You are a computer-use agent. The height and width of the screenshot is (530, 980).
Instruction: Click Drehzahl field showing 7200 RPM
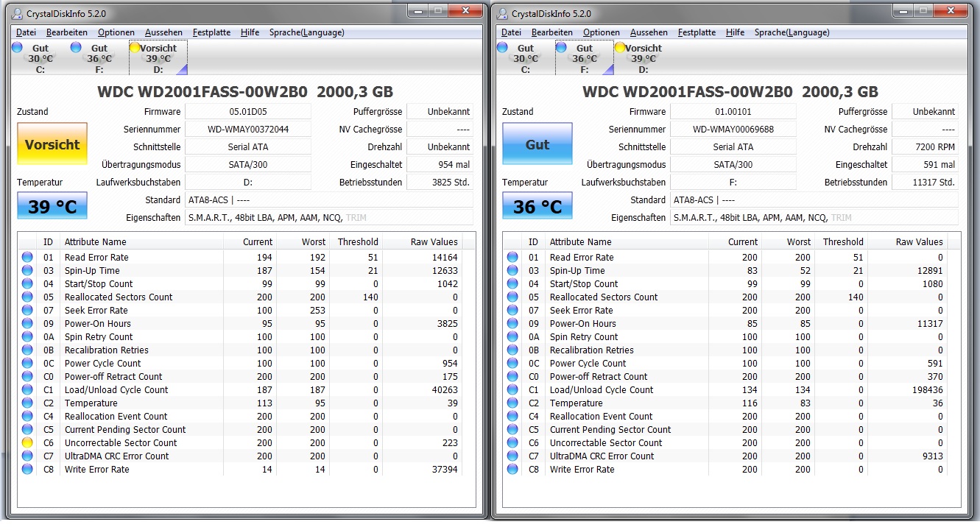tap(925, 146)
